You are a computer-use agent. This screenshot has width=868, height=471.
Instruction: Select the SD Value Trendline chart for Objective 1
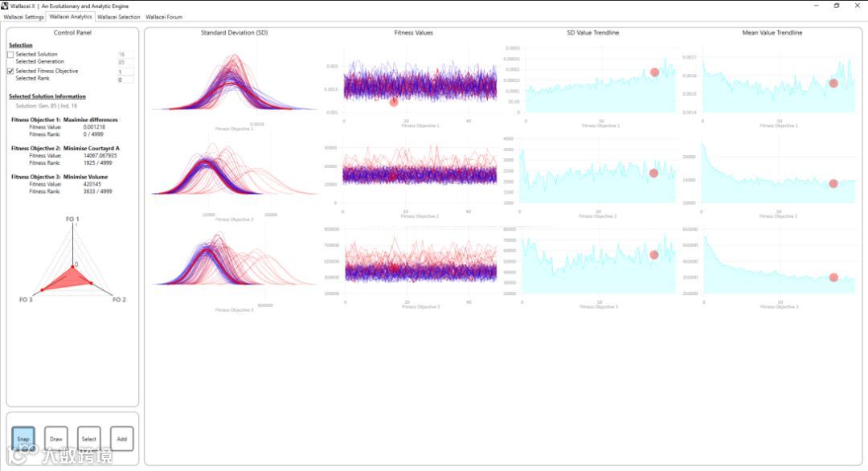tap(590, 87)
